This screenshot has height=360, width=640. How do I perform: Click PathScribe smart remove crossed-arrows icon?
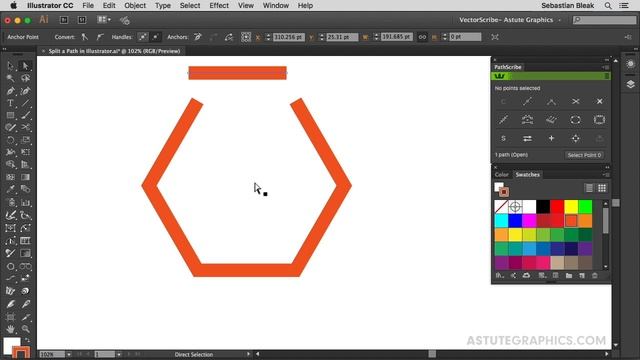tap(576, 101)
